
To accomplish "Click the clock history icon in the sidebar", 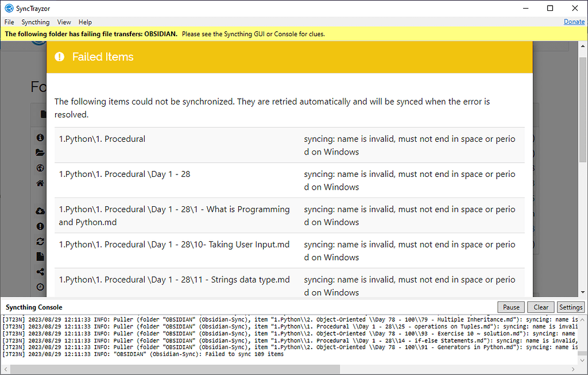I will click(x=40, y=286).
